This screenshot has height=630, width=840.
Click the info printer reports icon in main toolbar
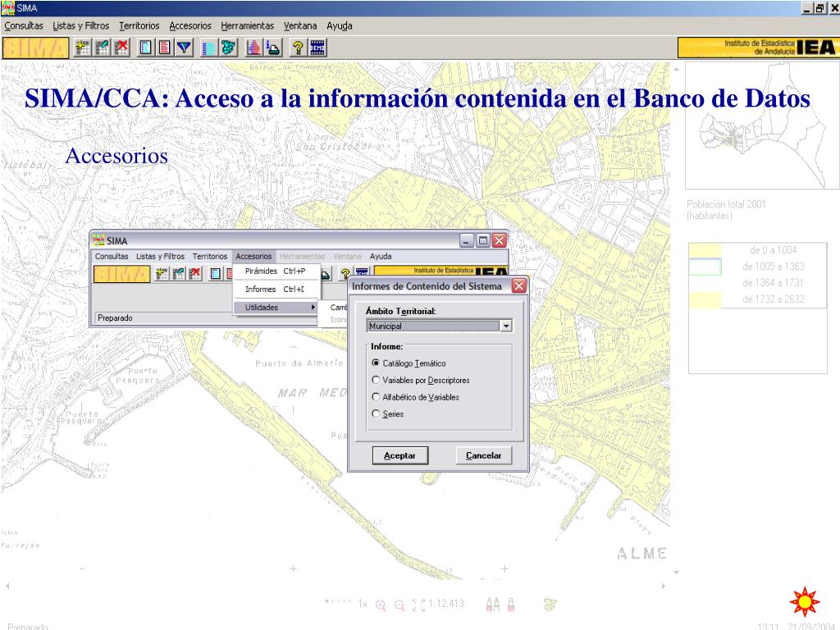point(272,48)
